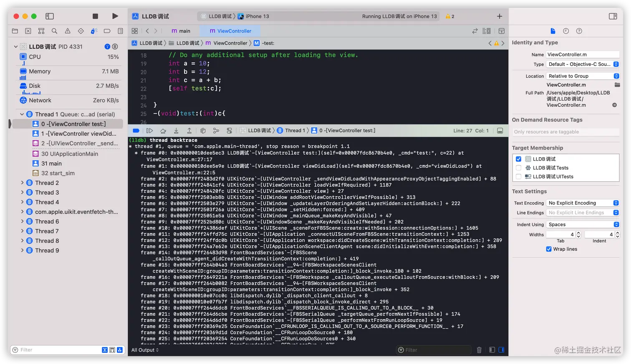This screenshot has width=631, height=364.
Task: Uncheck LLDB调试 target membership
Action: coord(518,159)
